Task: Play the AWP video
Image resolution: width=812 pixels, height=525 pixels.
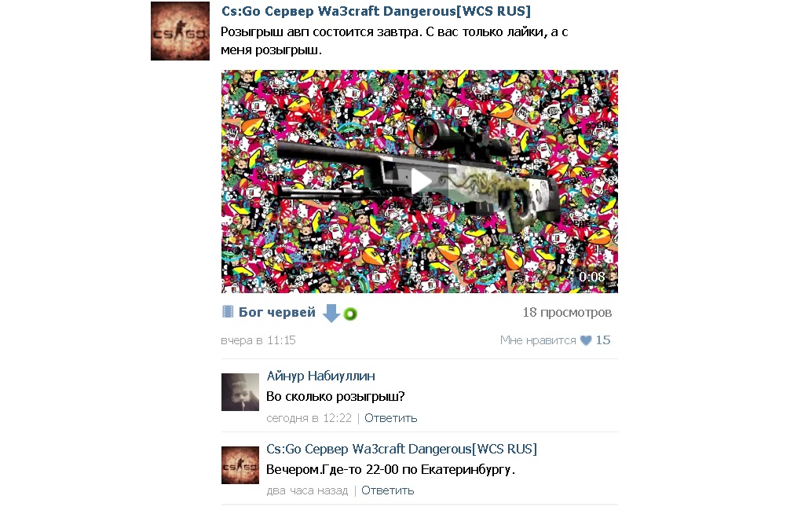Action: (x=419, y=182)
